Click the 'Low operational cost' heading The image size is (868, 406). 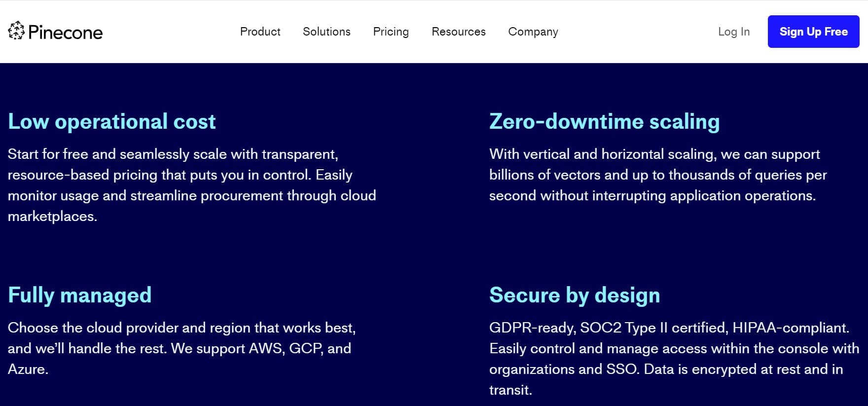pyautogui.click(x=111, y=121)
